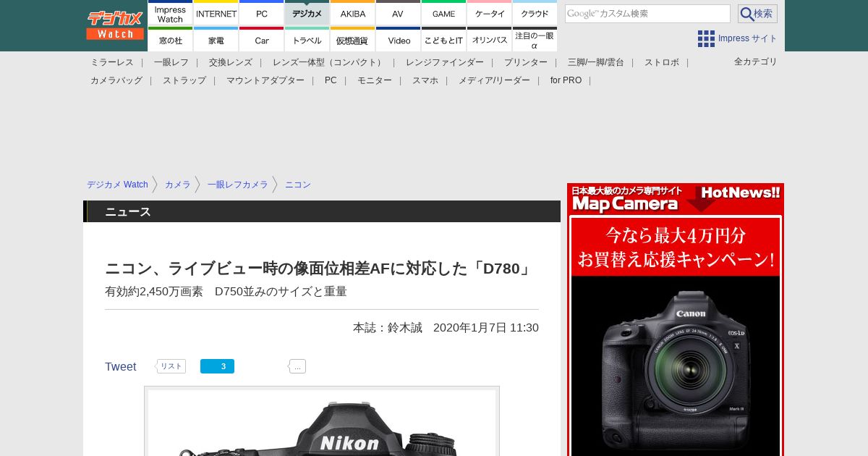Open the オリンパス tab
Viewport: 868px width, 456px height.
click(490, 39)
